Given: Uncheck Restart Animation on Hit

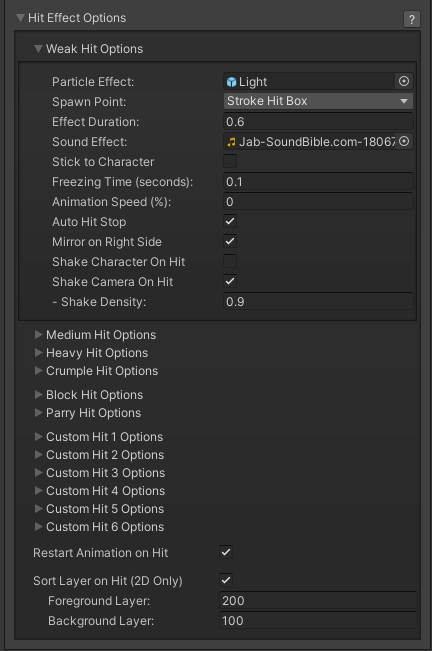Looking at the screenshot, I should click(226, 552).
